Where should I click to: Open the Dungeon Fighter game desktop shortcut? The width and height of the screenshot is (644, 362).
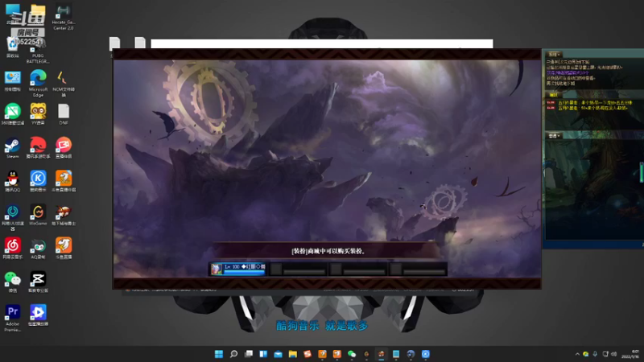click(x=64, y=215)
